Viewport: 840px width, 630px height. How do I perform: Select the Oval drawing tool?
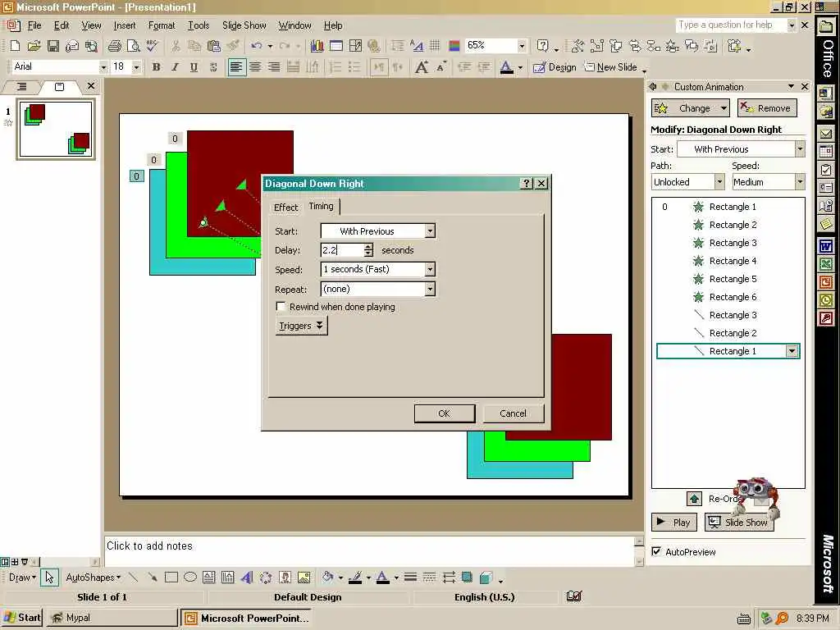[x=190, y=577]
